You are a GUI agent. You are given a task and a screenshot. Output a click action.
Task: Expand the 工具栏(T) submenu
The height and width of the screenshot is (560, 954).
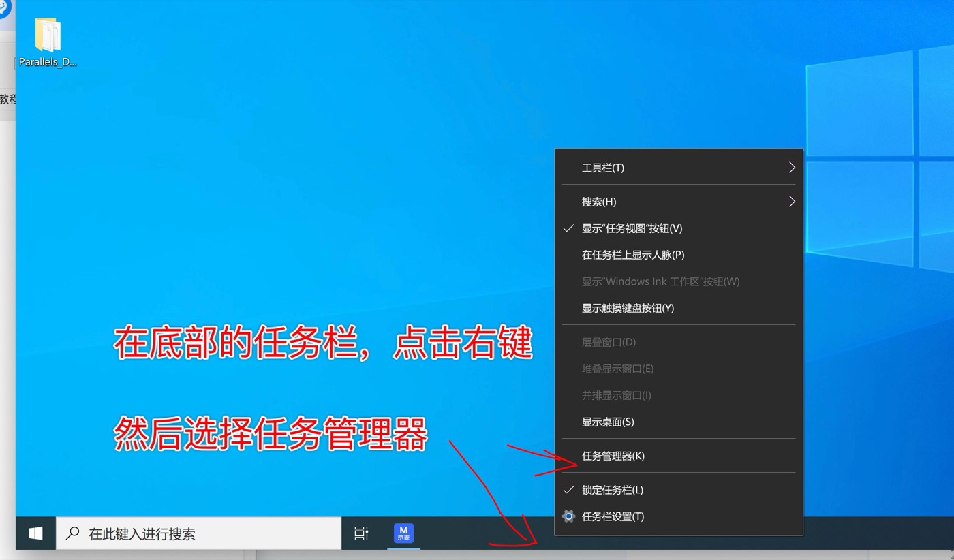679,168
